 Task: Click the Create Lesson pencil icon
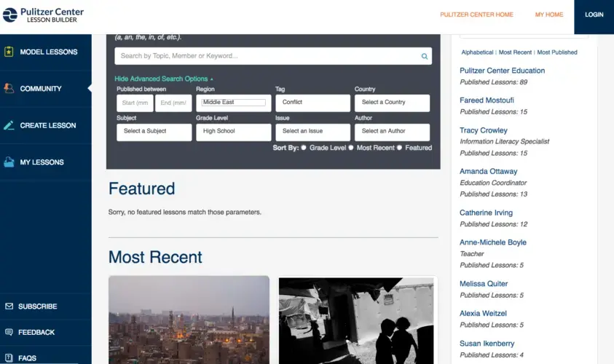pyautogui.click(x=9, y=125)
